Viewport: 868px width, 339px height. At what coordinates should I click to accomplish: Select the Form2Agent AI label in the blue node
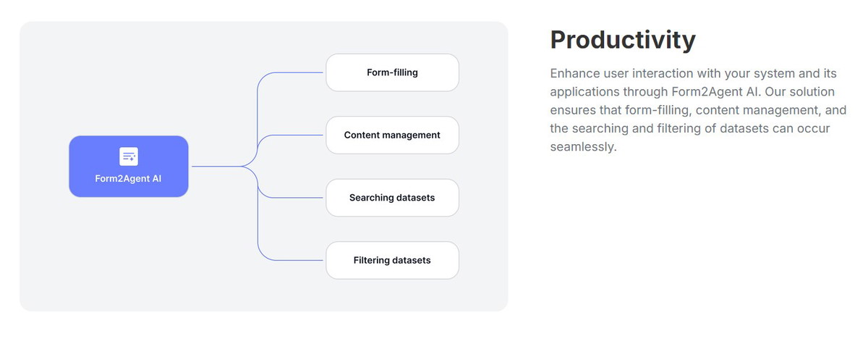pyautogui.click(x=129, y=177)
